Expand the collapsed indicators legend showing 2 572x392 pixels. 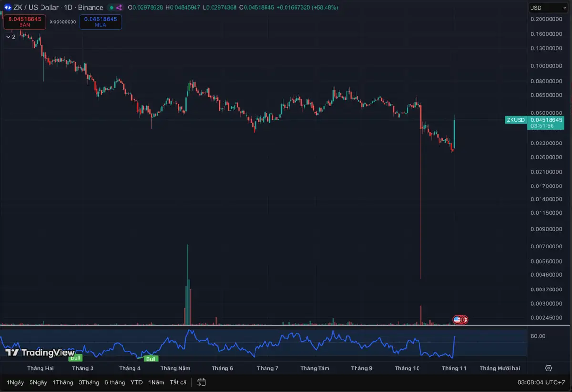(10, 37)
